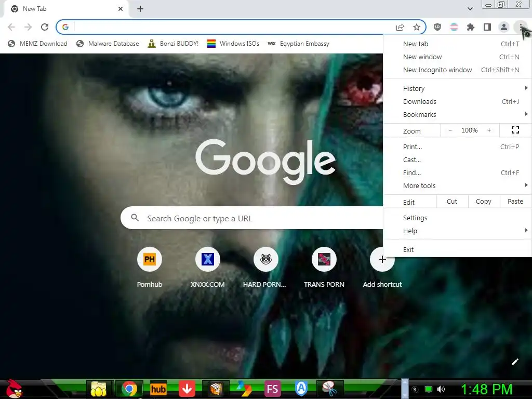Image resolution: width=532 pixels, height=399 pixels.
Task: Click the red download arrow taskbar icon
Action: [187, 389]
